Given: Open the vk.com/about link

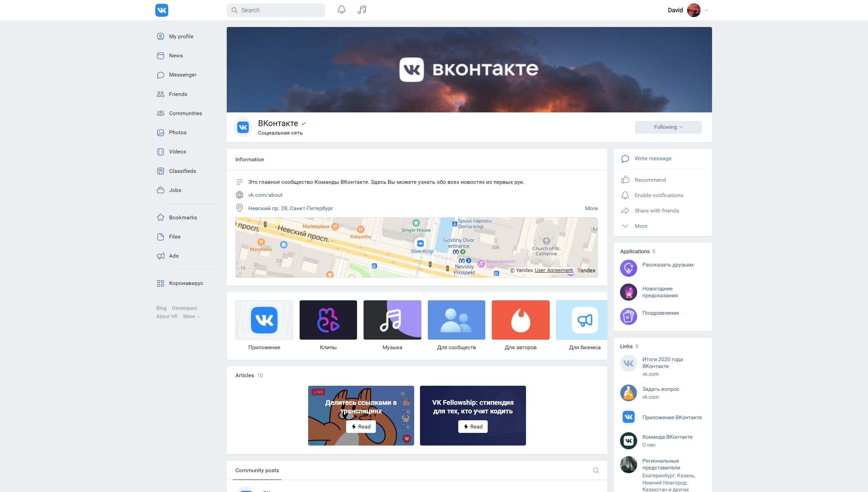Looking at the screenshot, I should pyautogui.click(x=265, y=195).
